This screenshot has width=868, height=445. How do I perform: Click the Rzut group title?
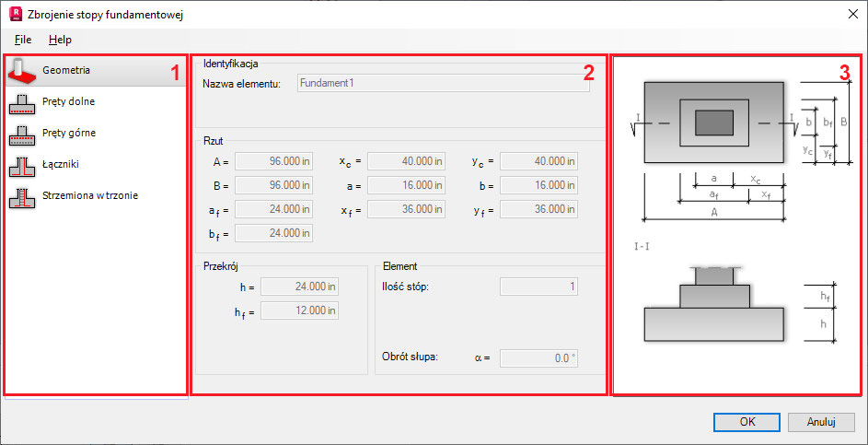[x=214, y=141]
